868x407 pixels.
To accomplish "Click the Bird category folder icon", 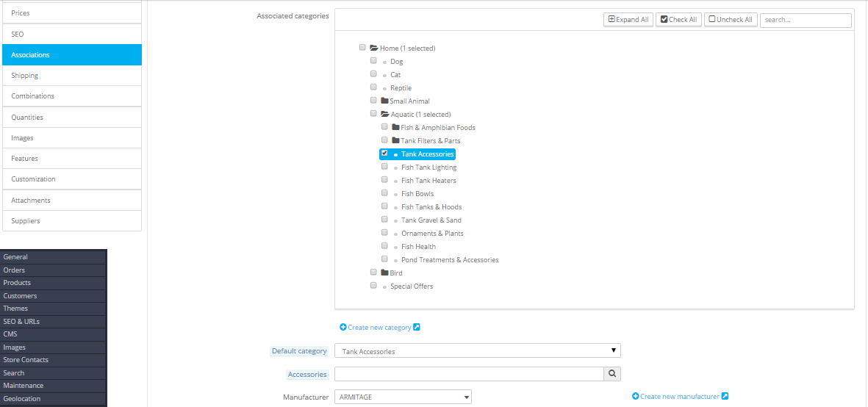I will (384, 273).
